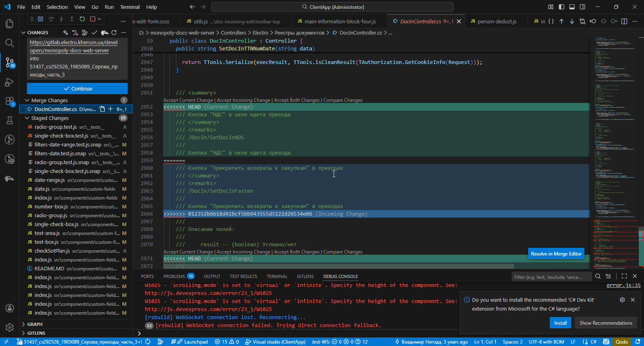Open the Extensions view in activity bar
This screenshot has width=644, height=346.
point(9,101)
